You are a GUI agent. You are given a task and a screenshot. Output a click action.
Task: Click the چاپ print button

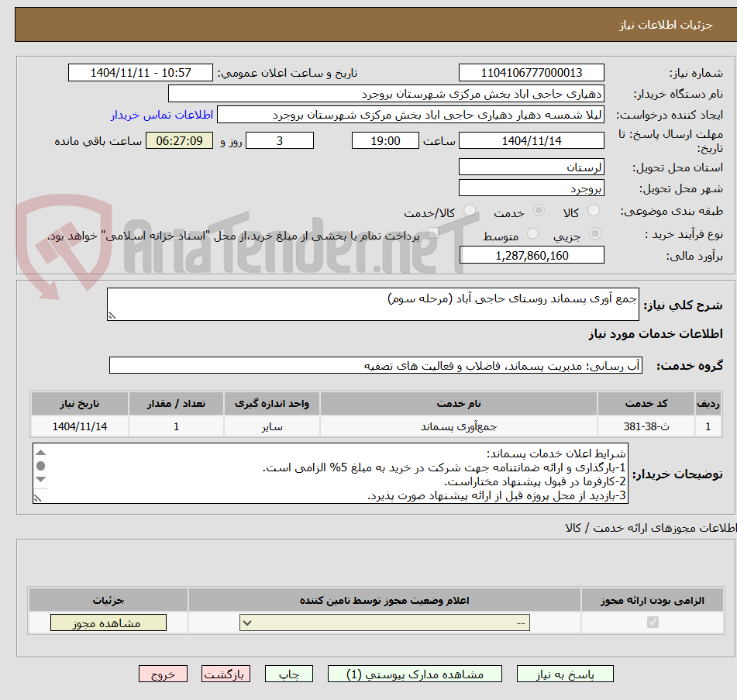pos(288,674)
